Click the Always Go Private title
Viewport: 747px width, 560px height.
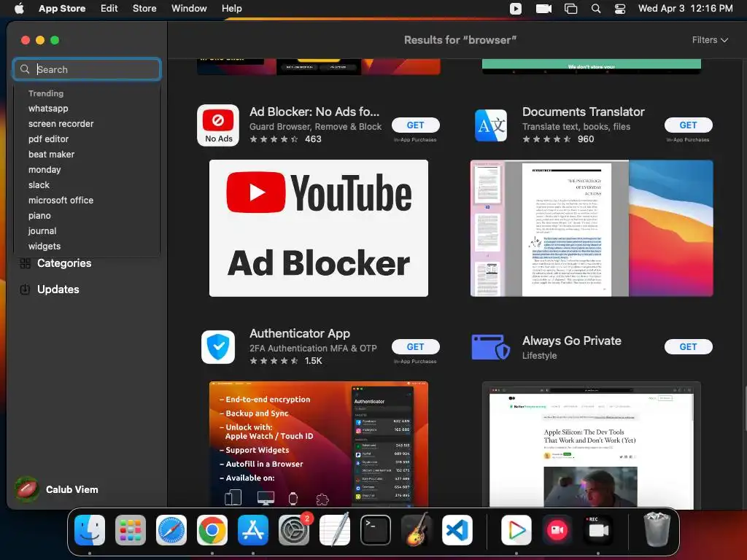click(x=572, y=341)
